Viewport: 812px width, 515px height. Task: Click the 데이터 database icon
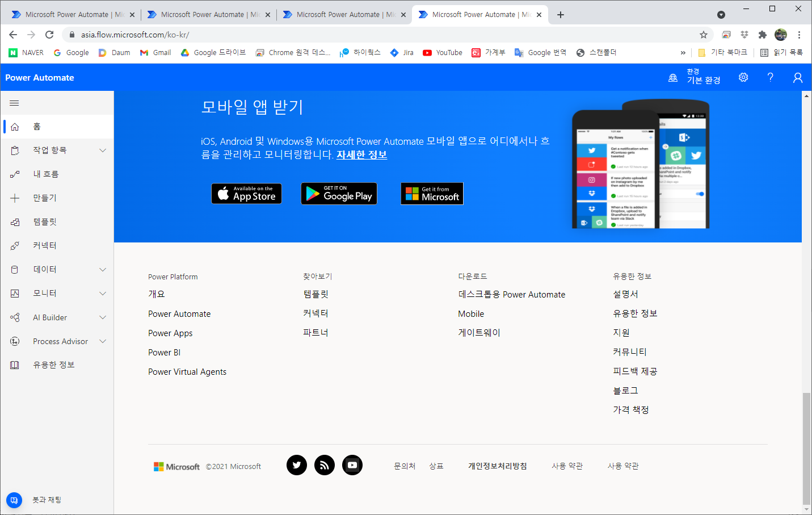coord(15,270)
